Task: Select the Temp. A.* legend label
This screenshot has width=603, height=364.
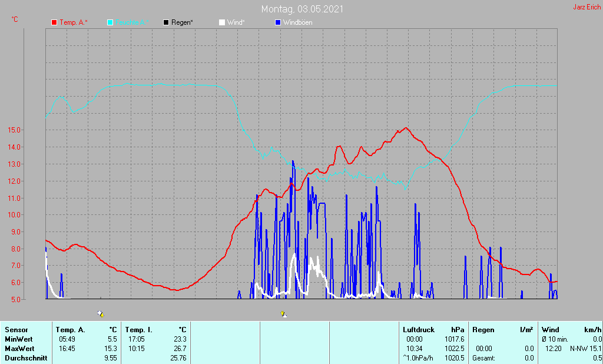Action: pos(74,23)
